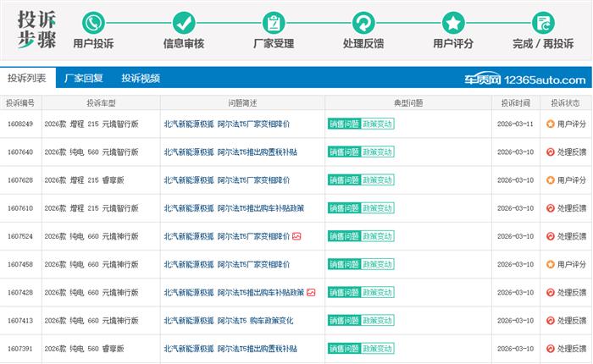Click 用户评分 status icon for complaint 1608249
Viewport: 593px width, 364px height.
[x=551, y=124]
